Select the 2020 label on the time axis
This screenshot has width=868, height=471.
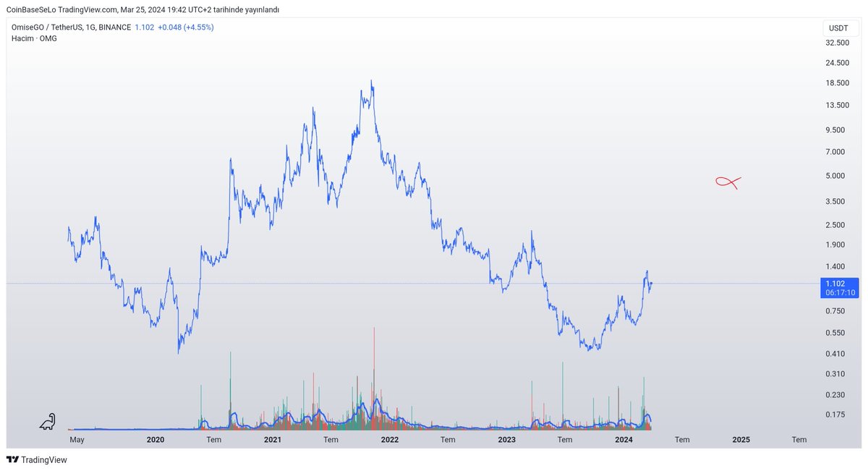click(156, 439)
